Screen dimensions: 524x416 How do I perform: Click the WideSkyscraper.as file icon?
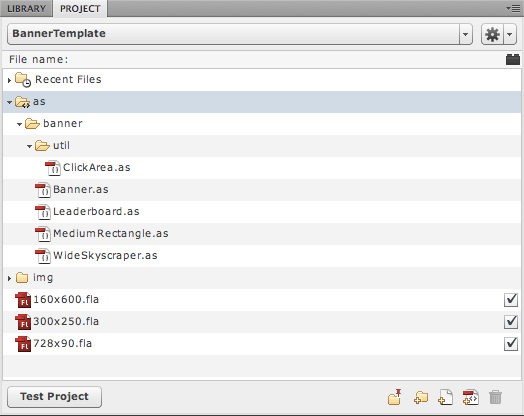(x=43, y=256)
